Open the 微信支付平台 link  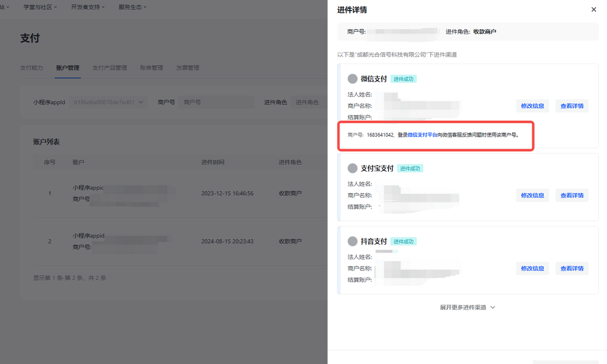coord(423,135)
